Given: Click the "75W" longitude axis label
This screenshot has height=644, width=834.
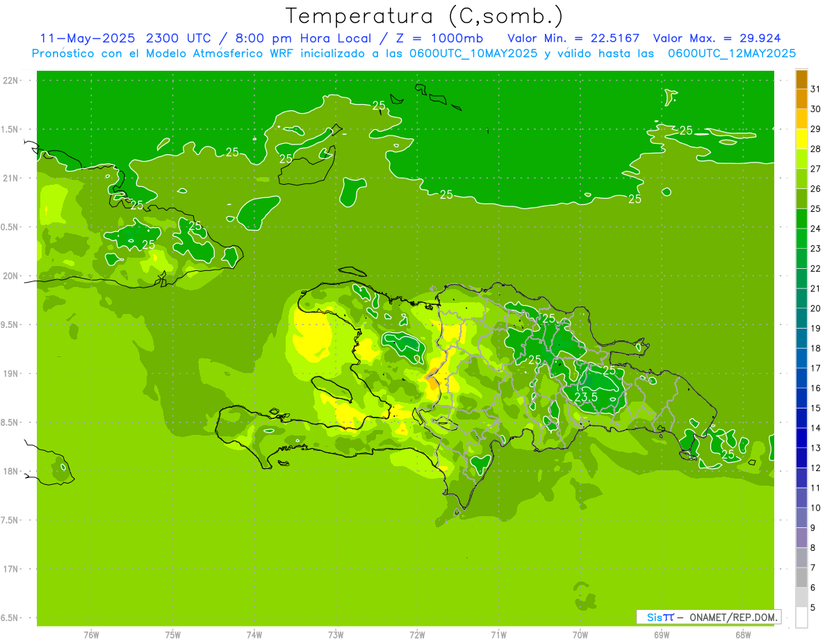Looking at the screenshot, I should (173, 635).
